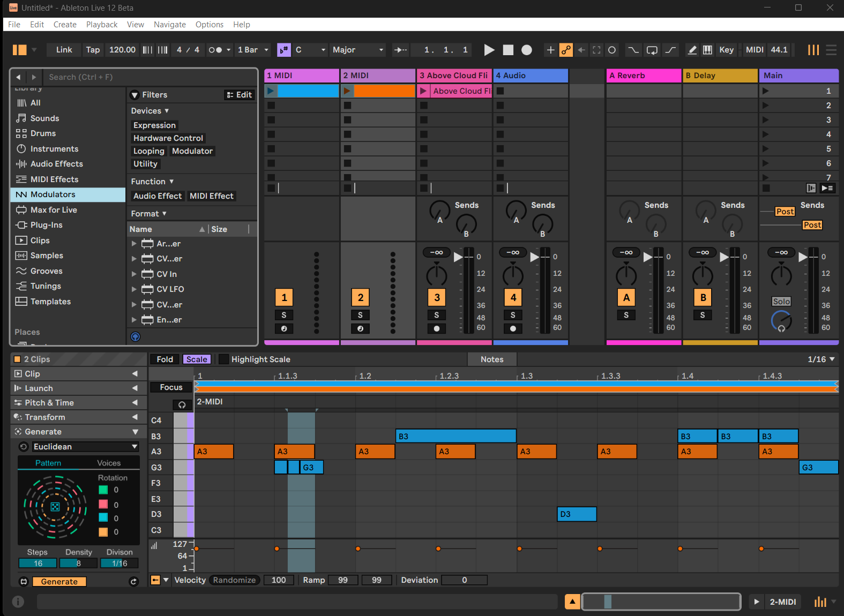Viewport: 844px width, 616px height.
Task: Open the root note C dropdown
Action: pos(310,50)
